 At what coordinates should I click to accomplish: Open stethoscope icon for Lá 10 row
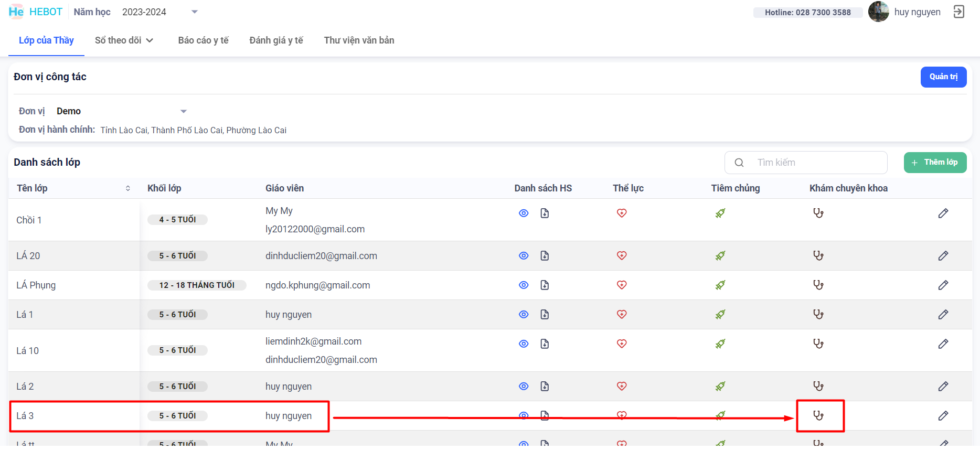(818, 344)
